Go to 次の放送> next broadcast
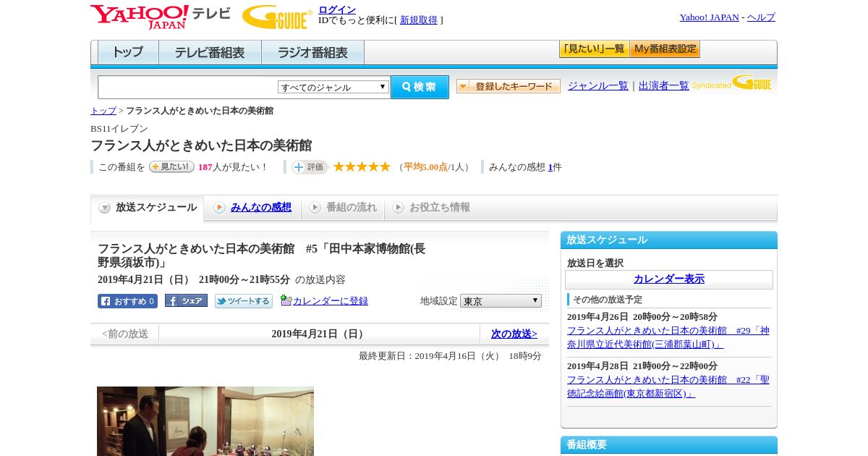This screenshot has width=868, height=456. pos(514,334)
